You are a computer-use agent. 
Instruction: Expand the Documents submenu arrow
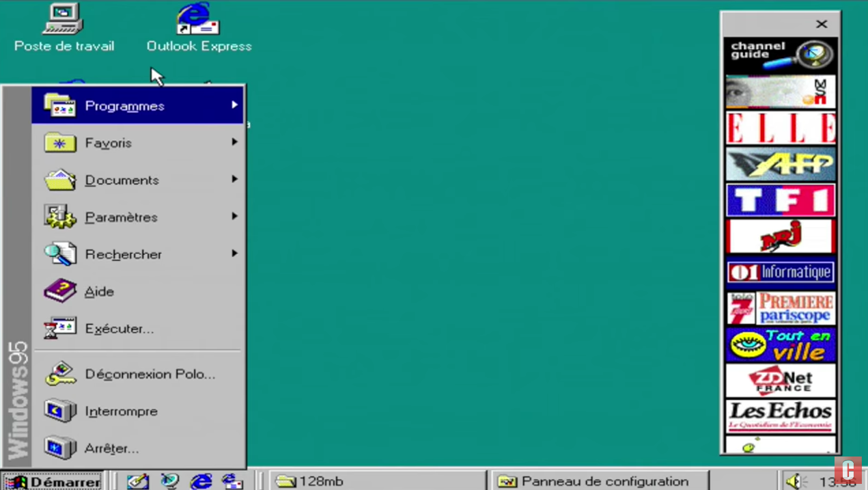coord(234,179)
